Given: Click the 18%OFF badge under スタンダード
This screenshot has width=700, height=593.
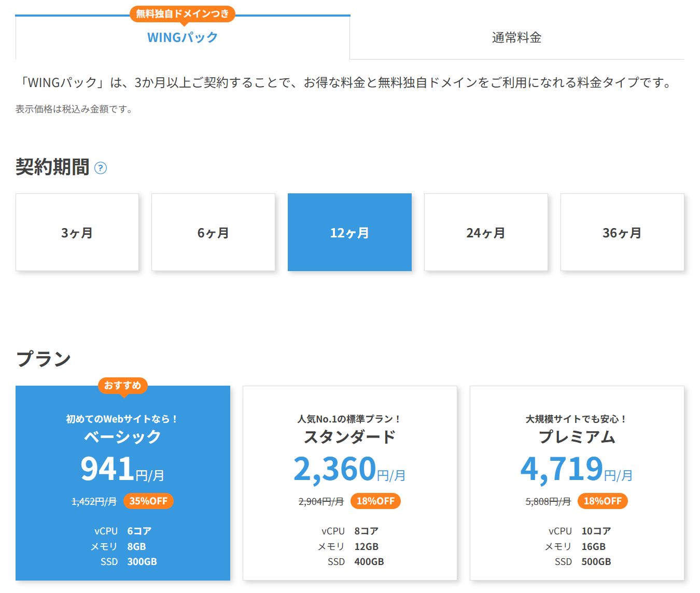Looking at the screenshot, I should 375,501.
